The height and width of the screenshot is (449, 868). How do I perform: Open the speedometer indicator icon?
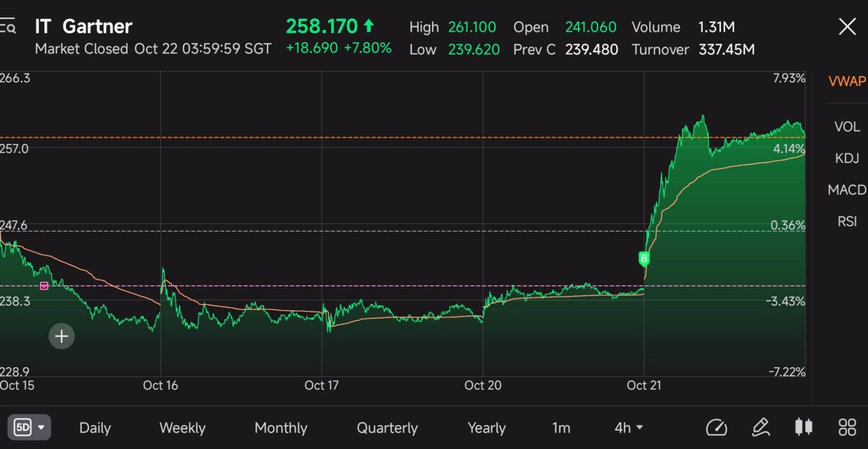coord(716,427)
